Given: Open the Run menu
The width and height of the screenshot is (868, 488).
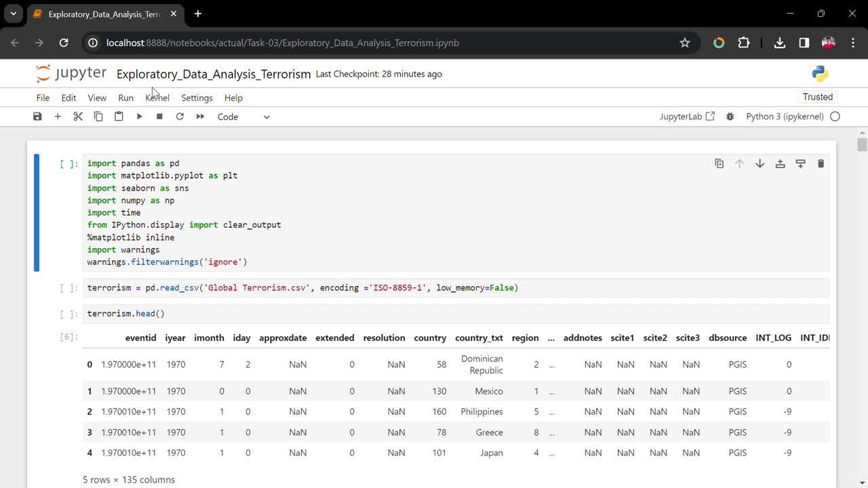Looking at the screenshot, I should tap(125, 98).
